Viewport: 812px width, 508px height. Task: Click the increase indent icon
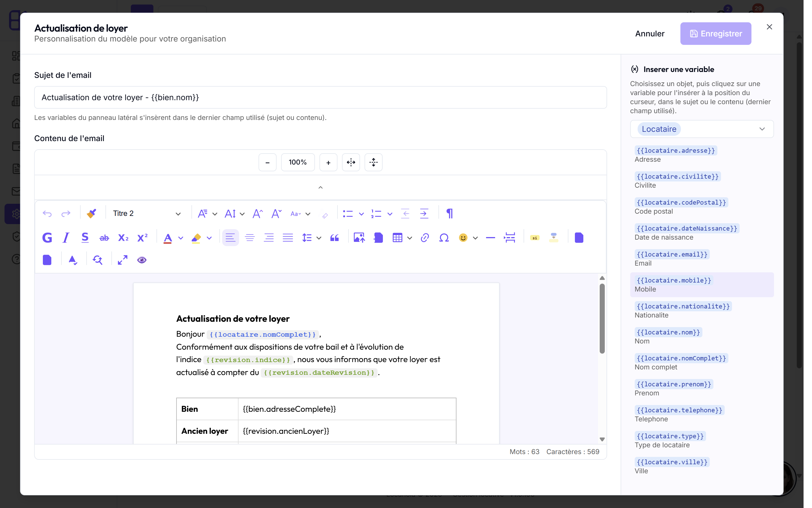click(424, 214)
